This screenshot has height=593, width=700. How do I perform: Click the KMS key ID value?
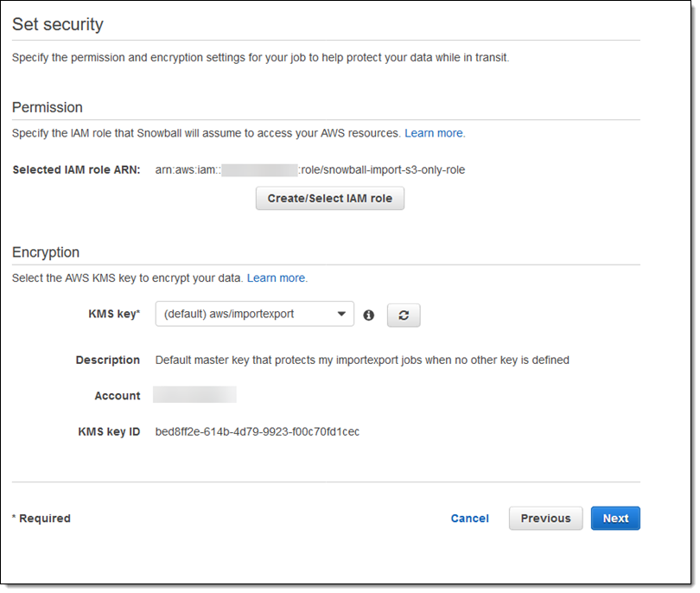[x=257, y=431]
